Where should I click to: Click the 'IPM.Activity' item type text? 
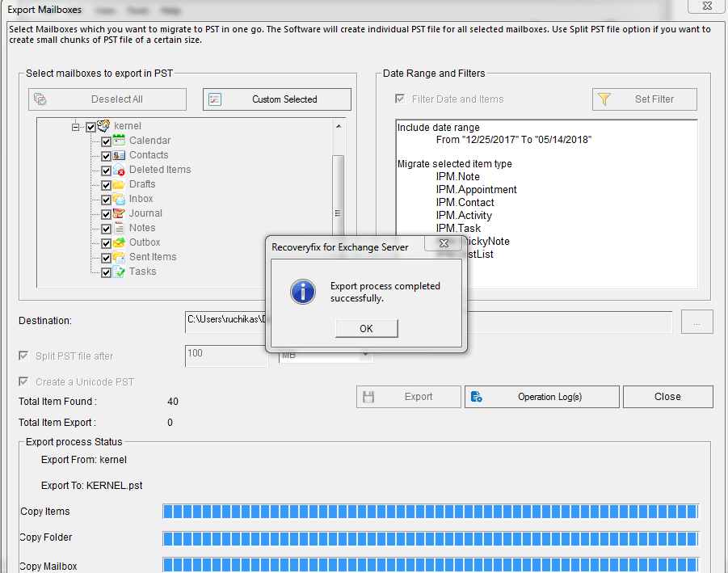tap(463, 216)
